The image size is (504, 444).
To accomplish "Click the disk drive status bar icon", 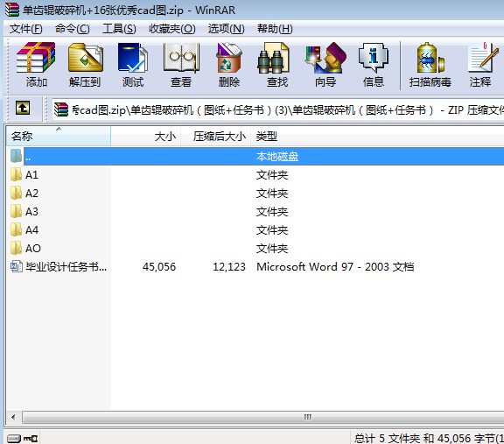I will 14,438.
